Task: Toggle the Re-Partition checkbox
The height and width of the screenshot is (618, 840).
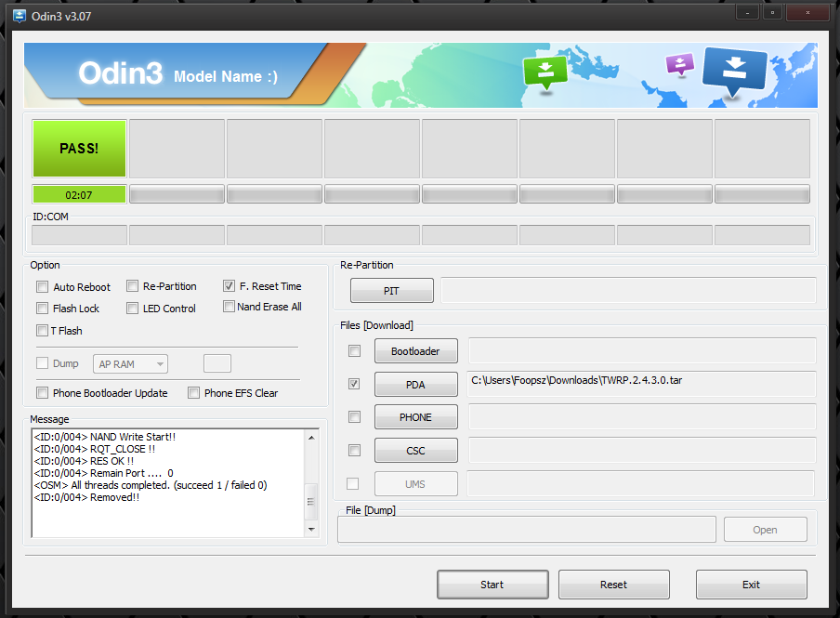Action: [132, 285]
